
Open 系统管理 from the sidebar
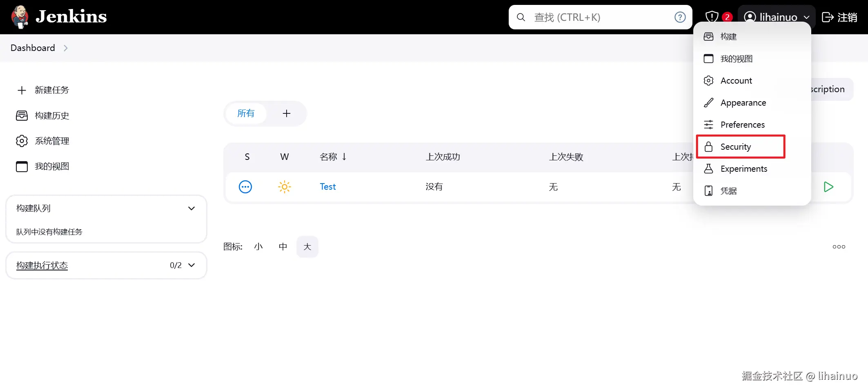pyautogui.click(x=51, y=141)
